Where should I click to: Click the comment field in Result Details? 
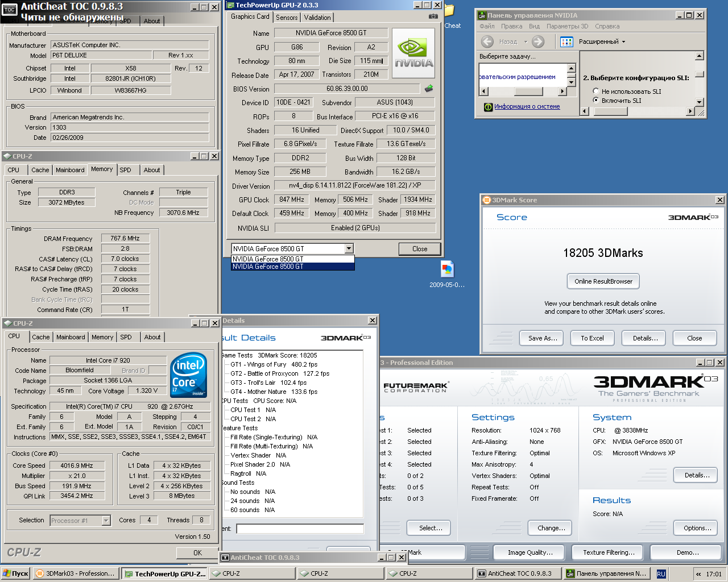pyautogui.click(x=300, y=529)
